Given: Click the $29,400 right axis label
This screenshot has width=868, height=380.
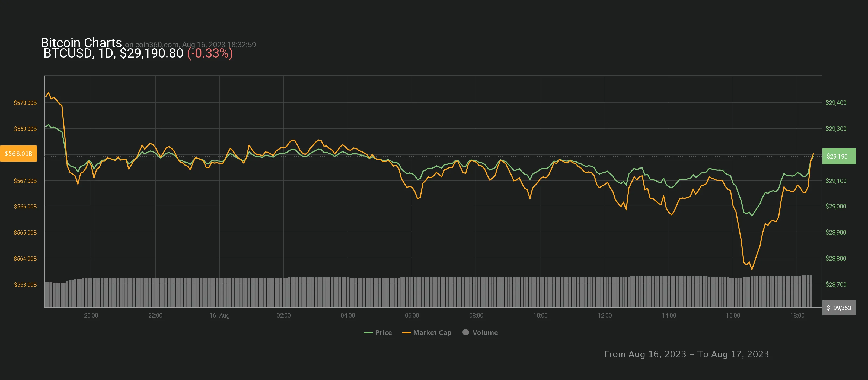Looking at the screenshot, I should (836, 103).
